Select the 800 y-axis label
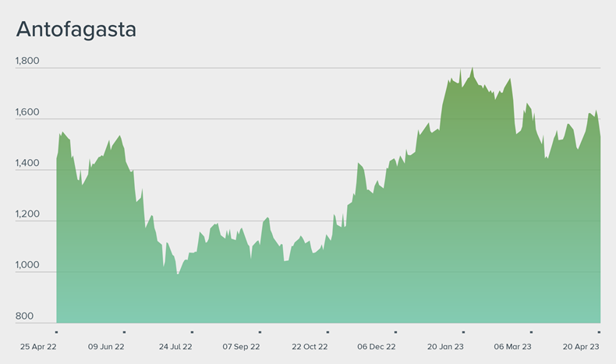 point(23,316)
